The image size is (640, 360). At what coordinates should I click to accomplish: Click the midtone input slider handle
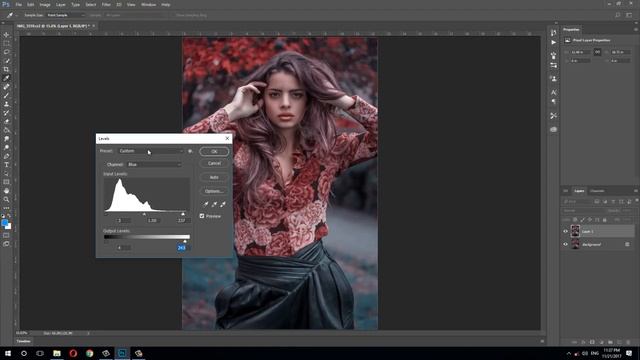pyautogui.click(x=144, y=214)
